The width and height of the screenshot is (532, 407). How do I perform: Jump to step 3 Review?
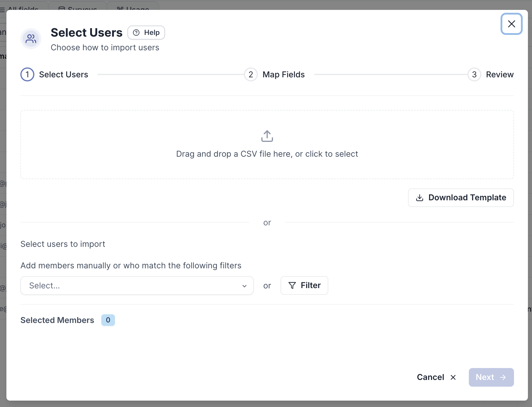491,74
